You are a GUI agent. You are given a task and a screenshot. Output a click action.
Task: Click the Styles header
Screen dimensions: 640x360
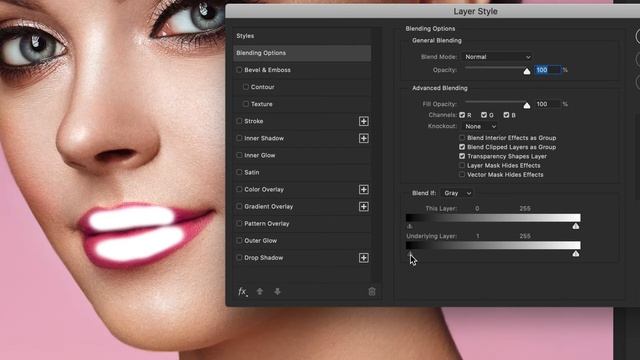point(245,36)
